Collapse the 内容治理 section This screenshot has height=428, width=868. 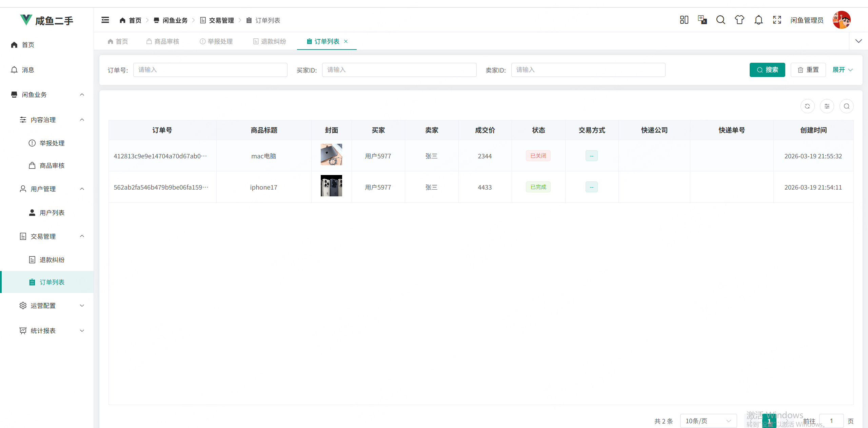point(82,119)
